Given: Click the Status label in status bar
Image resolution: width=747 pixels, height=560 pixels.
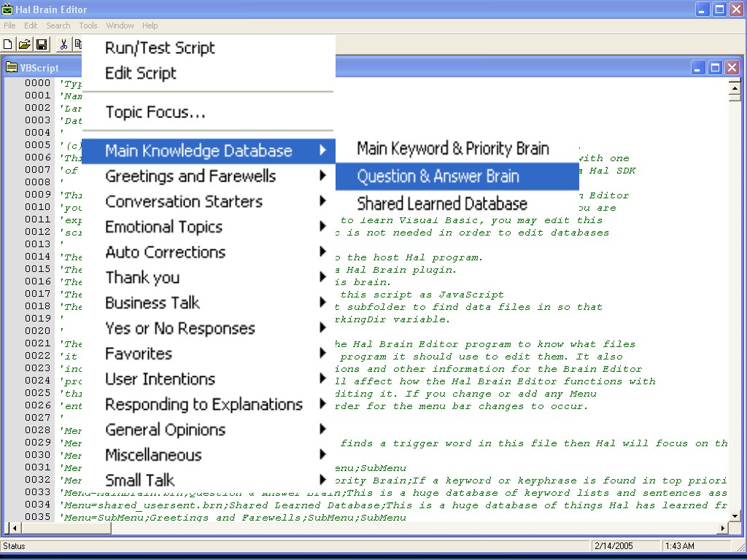Looking at the screenshot, I should pos(14,545).
